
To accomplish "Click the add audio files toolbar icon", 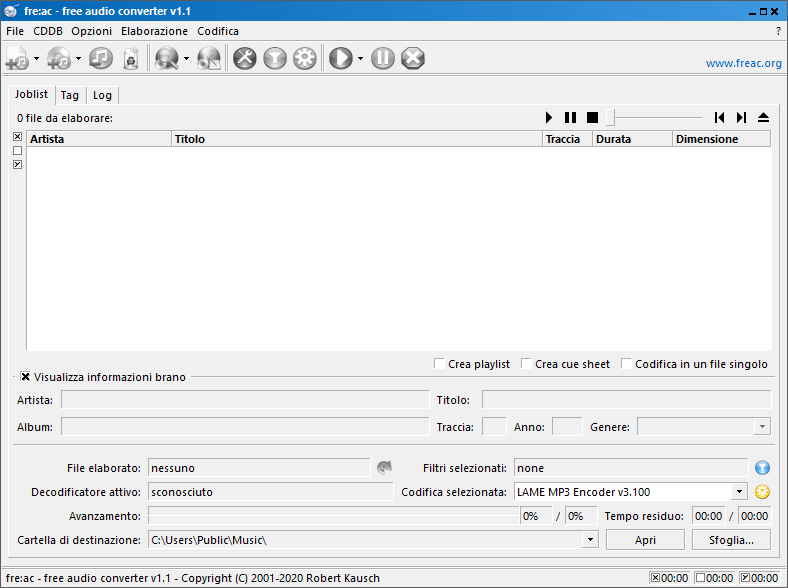I will click(x=18, y=59).
